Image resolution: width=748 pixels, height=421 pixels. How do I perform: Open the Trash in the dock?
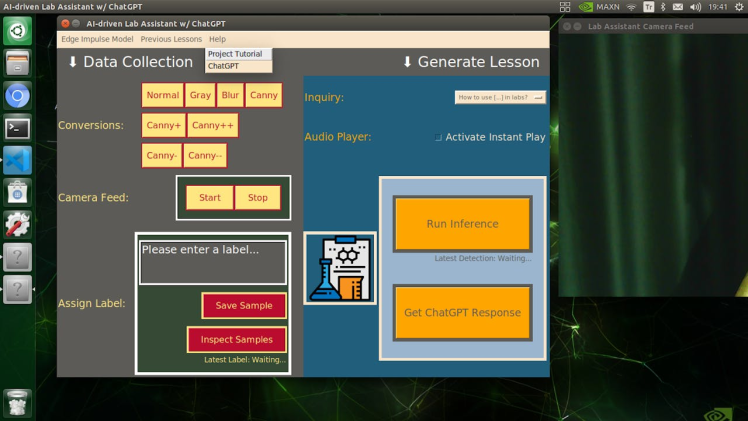coord(17,402)
